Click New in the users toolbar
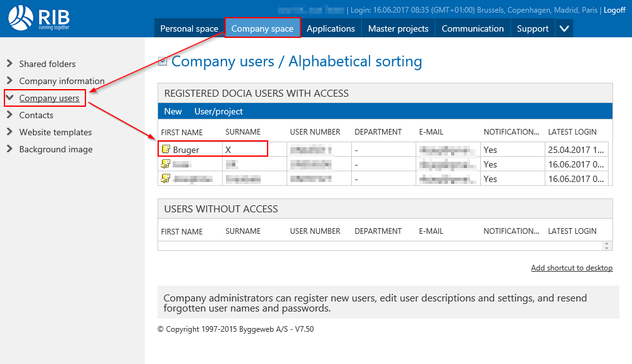 (x=173, y=111)
